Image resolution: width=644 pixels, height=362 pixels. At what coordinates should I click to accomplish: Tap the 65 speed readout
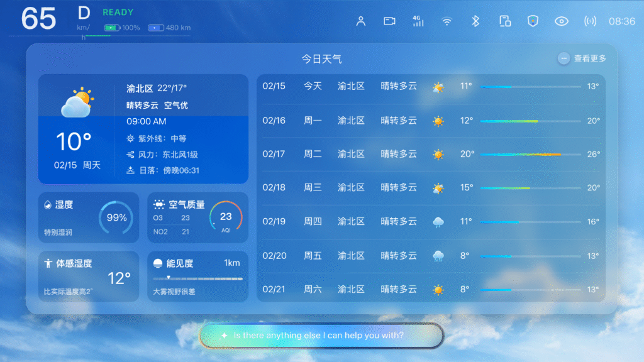38,18
